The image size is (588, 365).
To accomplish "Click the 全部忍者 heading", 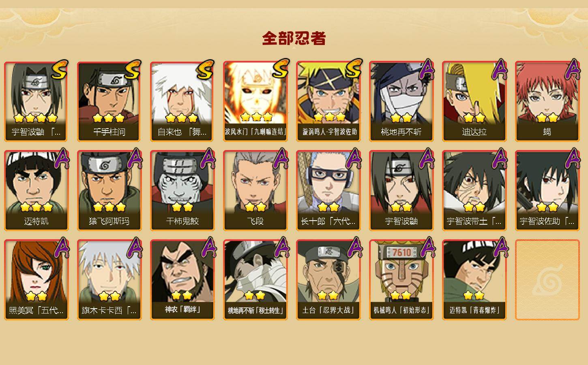I will (294, 39).
